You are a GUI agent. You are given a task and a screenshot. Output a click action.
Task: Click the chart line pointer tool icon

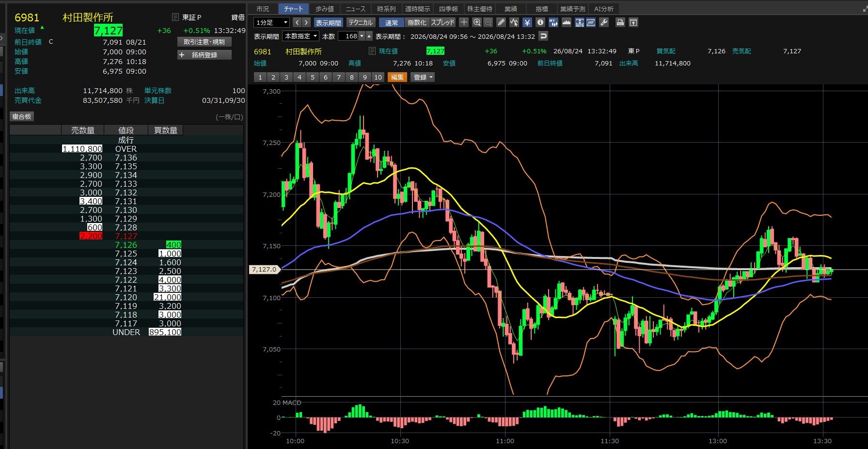(x=514, y=22)
